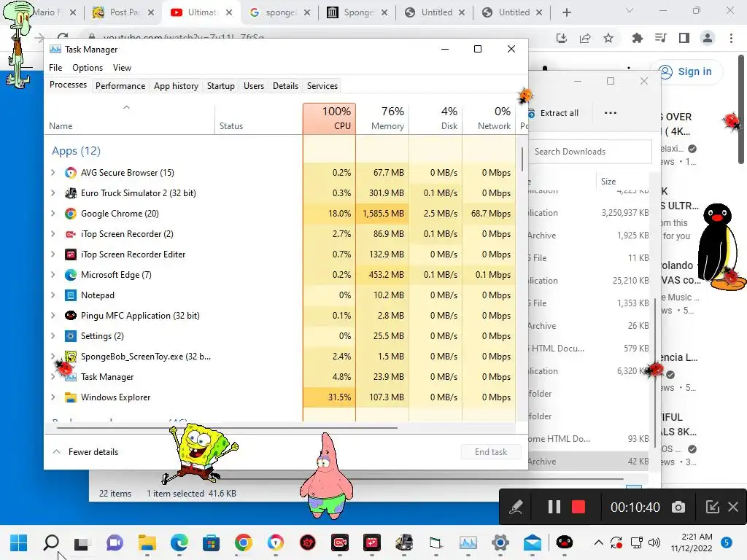Take a screenshot with the recorder camera icon

click(x=678, y=507)
